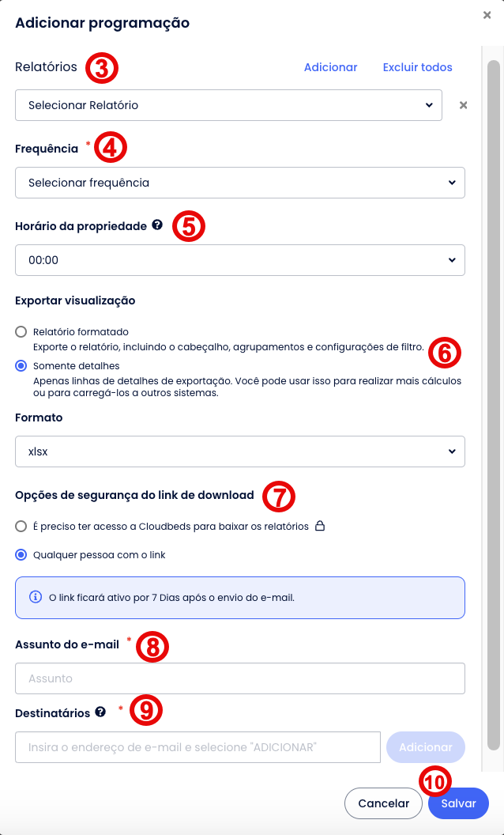Click help icon beside Horário da propriedade
Screen dimensions: 504x835
point(157,225)
